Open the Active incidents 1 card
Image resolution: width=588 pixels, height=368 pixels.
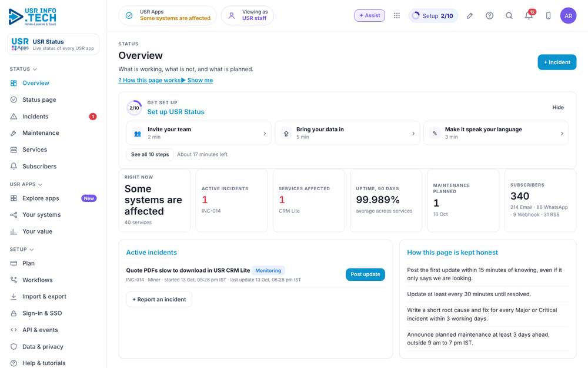(x=232, y=201)
